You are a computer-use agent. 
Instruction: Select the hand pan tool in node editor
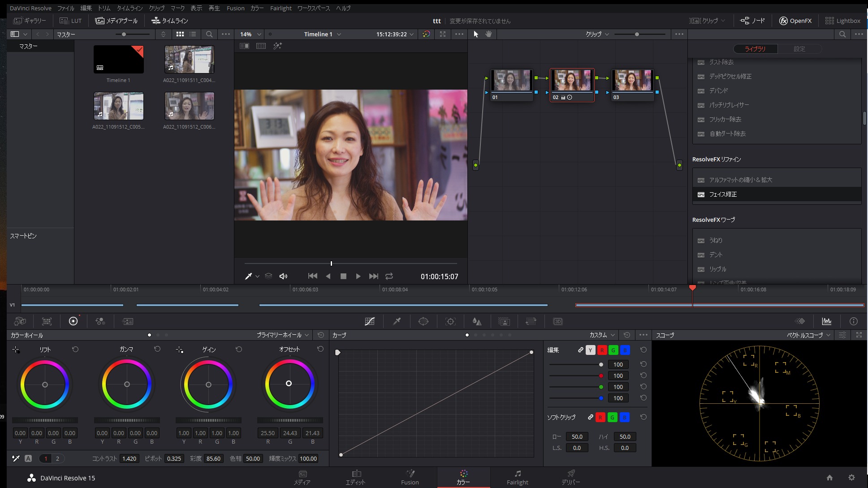(x=488, y=34)
